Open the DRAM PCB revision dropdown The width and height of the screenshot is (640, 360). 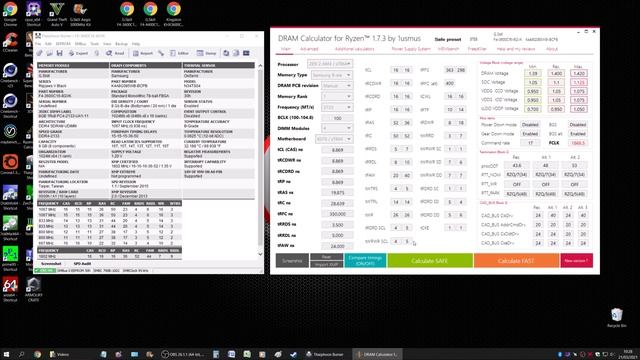click(x=337, y=86)
